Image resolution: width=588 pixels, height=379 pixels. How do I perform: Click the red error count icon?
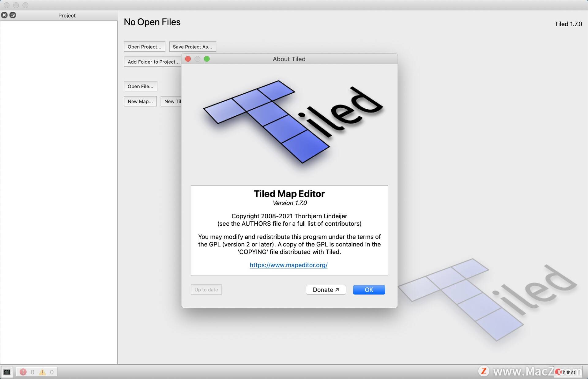click(23, 372)
